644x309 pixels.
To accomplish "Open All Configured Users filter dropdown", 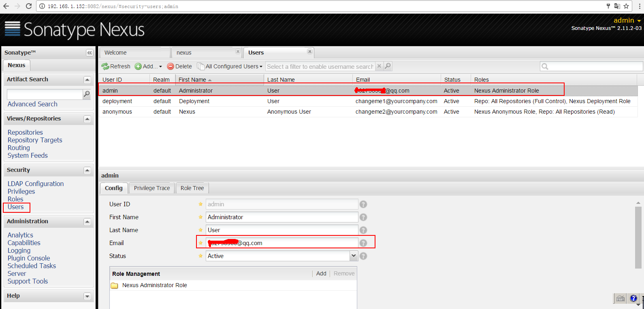I will (x=230, y=66).
